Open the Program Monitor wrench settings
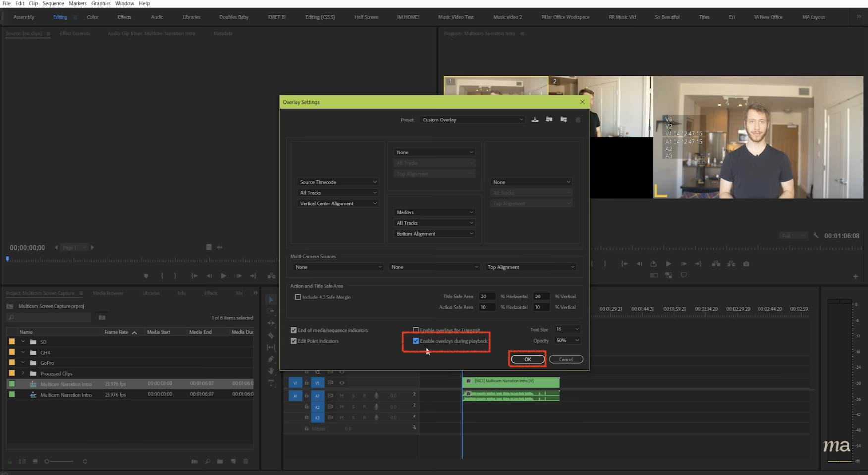868x475 pixels. (x=815, y=236)
